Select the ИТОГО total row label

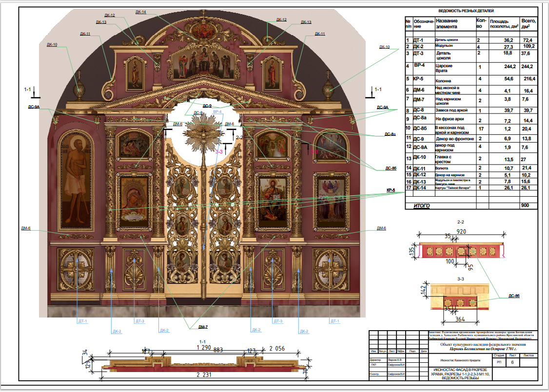click(422, 205)
